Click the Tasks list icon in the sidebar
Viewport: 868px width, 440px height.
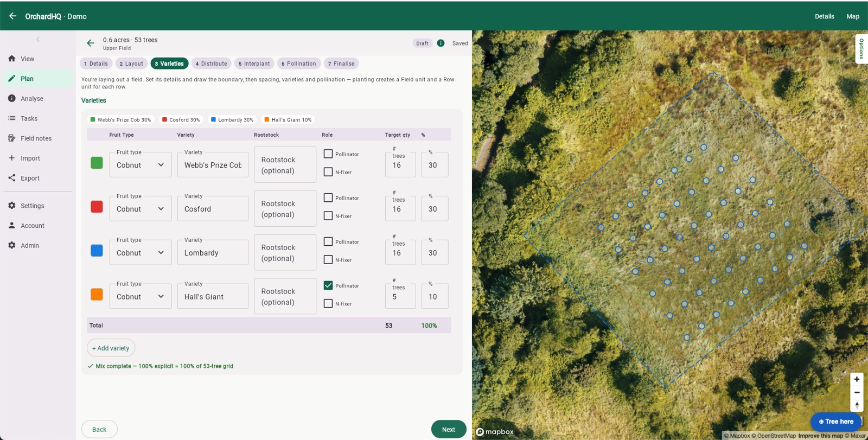pyautogui.click(x=12, y=118)
